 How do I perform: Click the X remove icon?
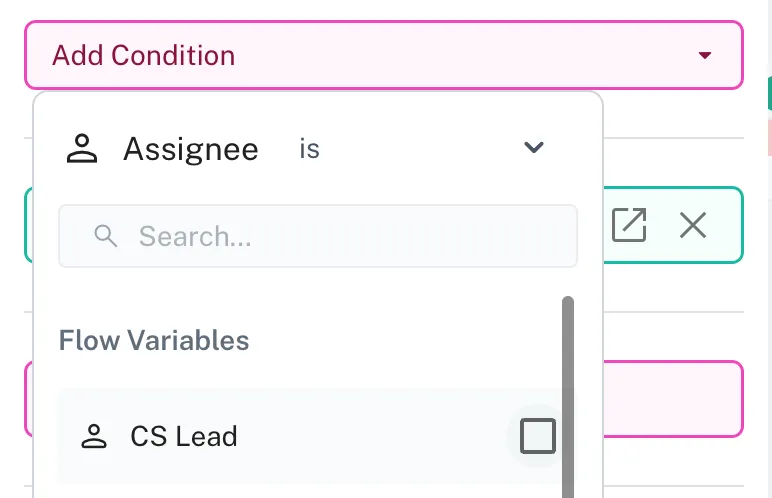pyautogui.click(x=692, y=225)
